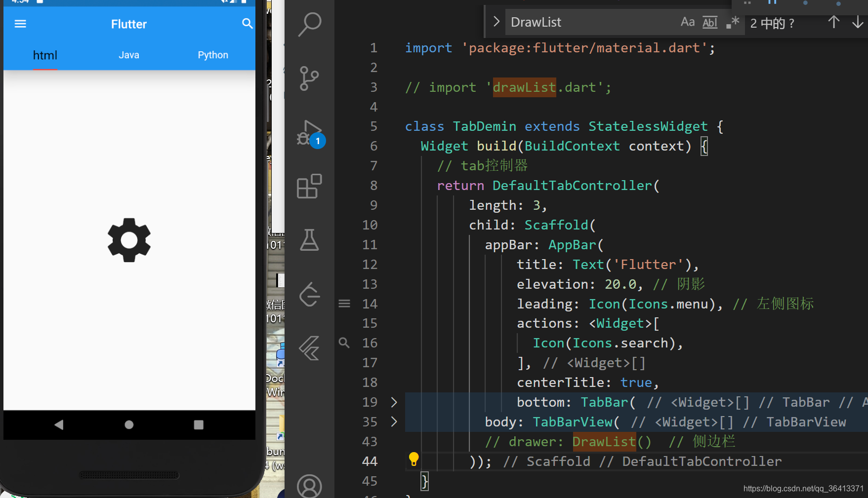Open the Accounts menu icon
This screenshot has height=498, width=868.
[x=310, y=486]
